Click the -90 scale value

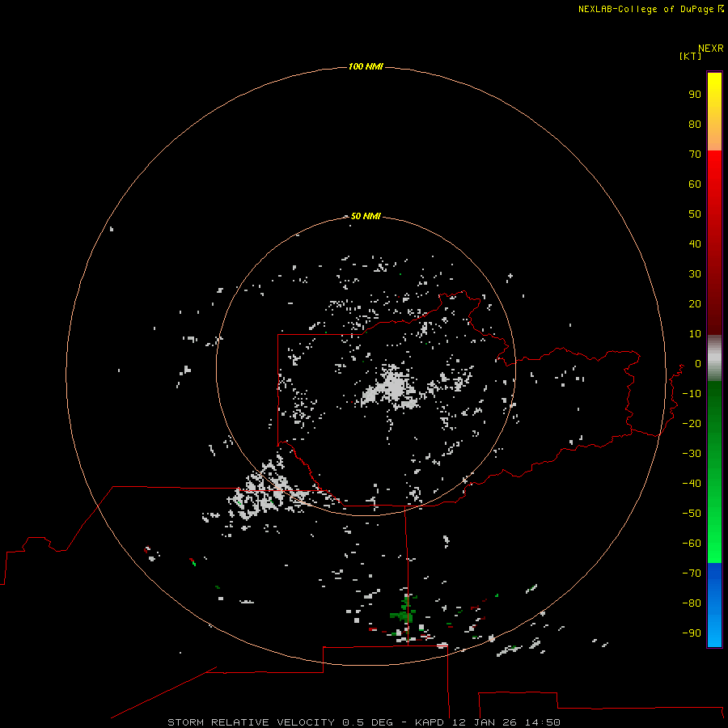(x=692, y=633)
